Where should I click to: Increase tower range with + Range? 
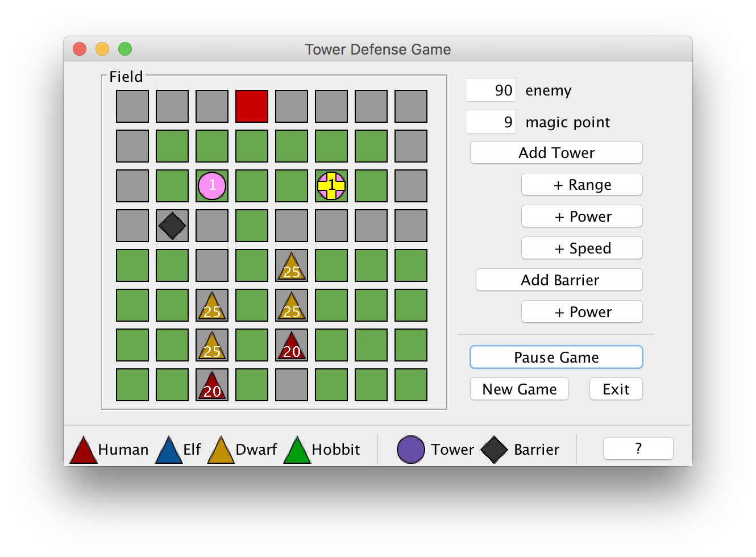[581, 184]
